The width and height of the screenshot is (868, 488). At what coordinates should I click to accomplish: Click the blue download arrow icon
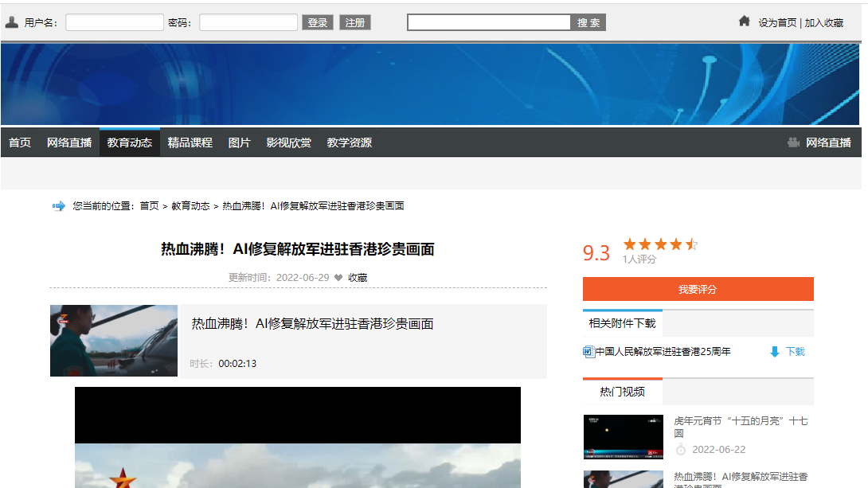click(x=775, y=352)
